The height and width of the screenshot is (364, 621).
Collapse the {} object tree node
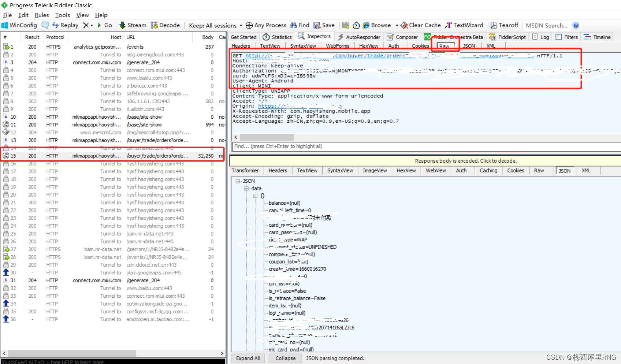[255, 196]
